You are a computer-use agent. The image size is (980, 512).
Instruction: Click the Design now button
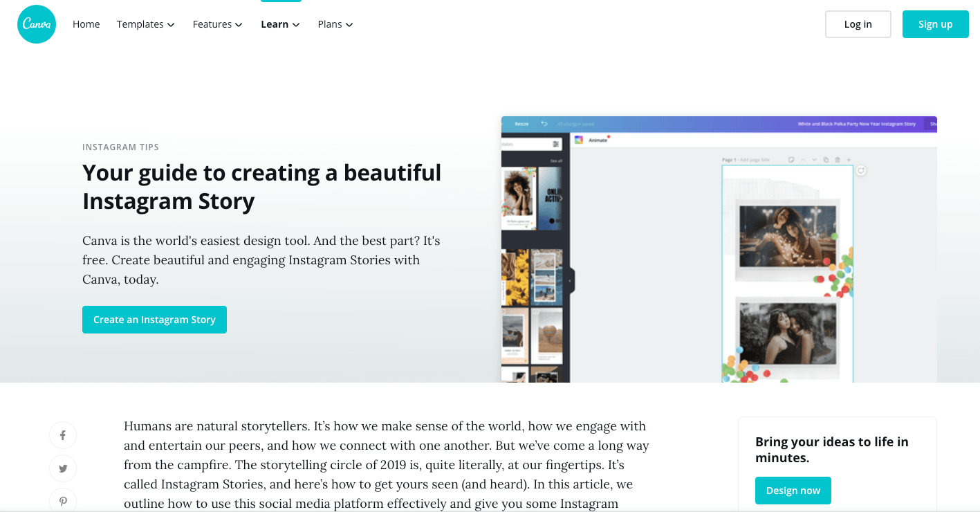click(793, 491)
